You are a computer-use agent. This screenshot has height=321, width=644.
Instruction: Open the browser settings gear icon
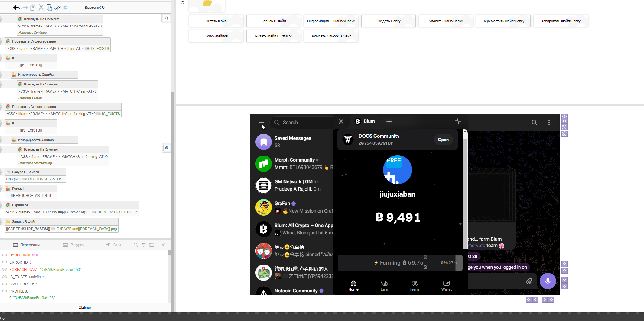pos(564,134)
